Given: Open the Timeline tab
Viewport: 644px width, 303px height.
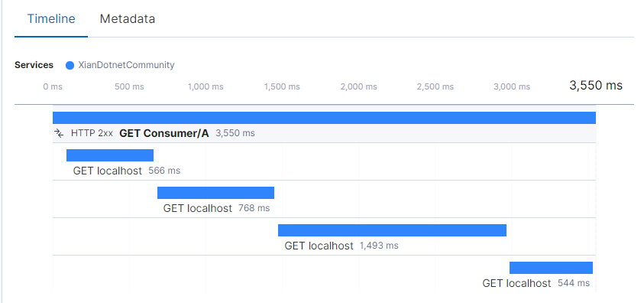Looking at the screenshot, I should pyautogui.click(x=51, y=19).
